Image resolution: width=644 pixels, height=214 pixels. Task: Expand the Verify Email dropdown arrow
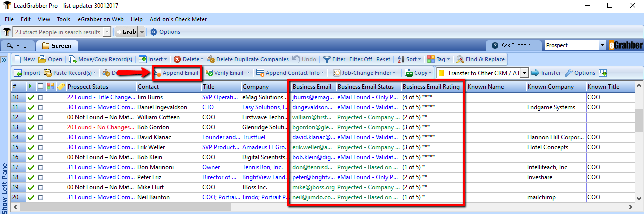(248, 73)
